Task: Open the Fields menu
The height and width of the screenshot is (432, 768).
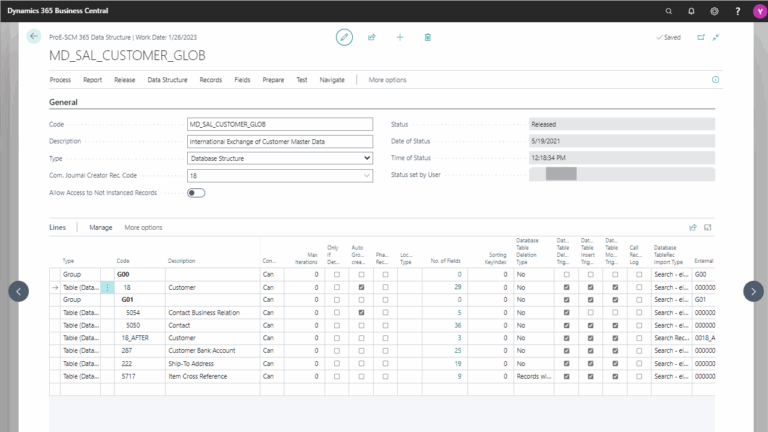Action: pyautogui.click(x=242, y=80)
